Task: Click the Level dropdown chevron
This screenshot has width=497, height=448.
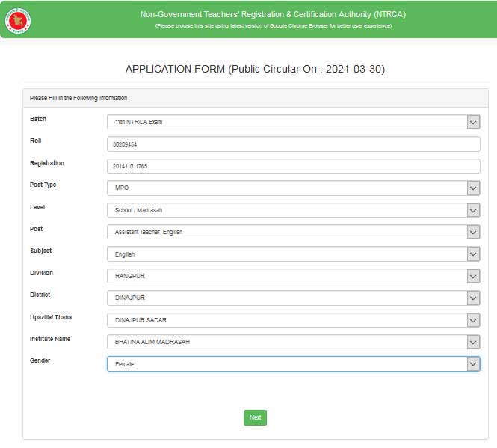Action: click(x=473, y=210)
